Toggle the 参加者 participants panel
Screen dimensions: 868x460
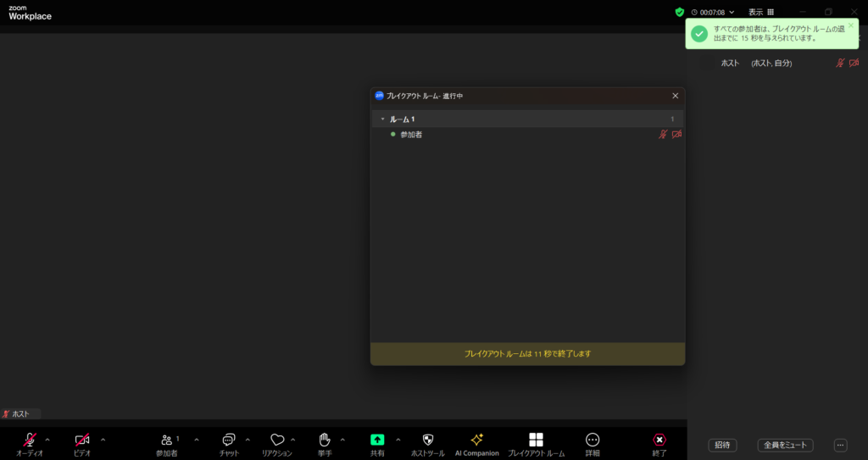(166, 440)
